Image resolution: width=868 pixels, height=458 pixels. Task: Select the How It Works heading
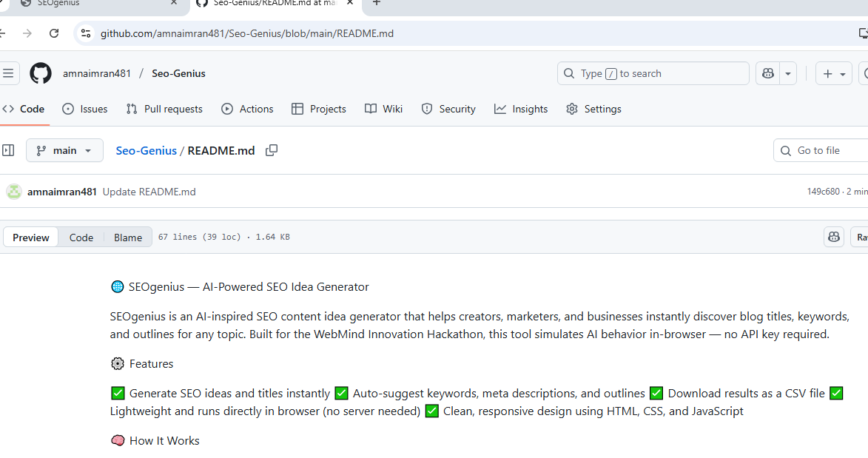tap(164, 441)
